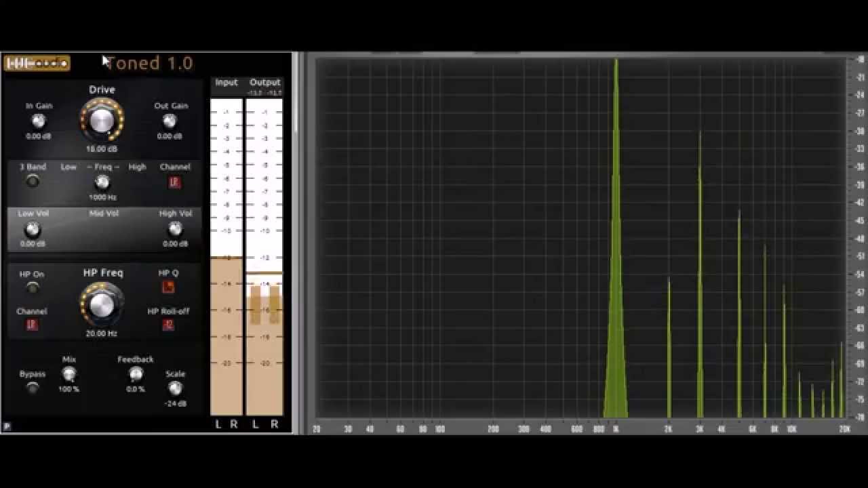Click the Low Vol value 0.00 dB
Image resolution: width=868 pixels, height=488 pixels.
(32, 244)
